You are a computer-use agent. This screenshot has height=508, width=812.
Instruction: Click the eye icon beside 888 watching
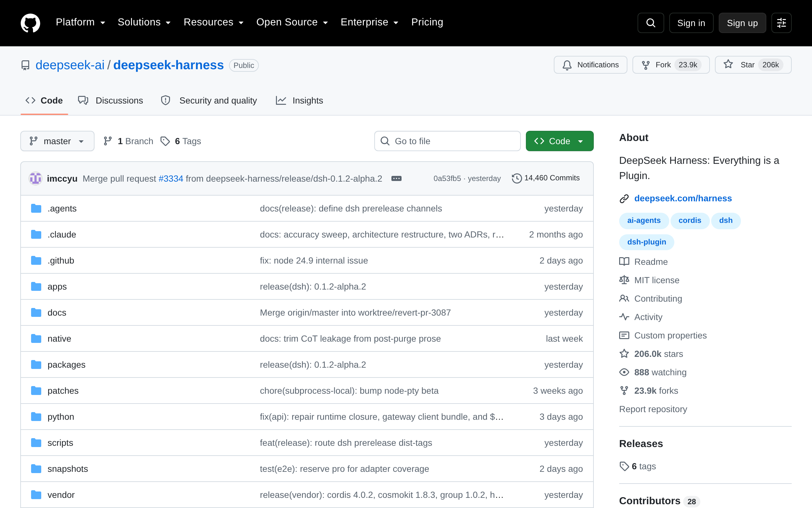624,372
